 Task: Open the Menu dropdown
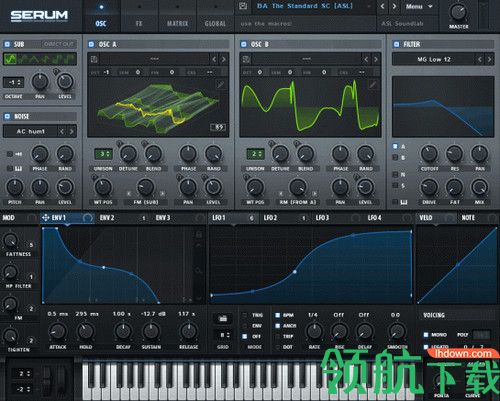click(419, 6)
